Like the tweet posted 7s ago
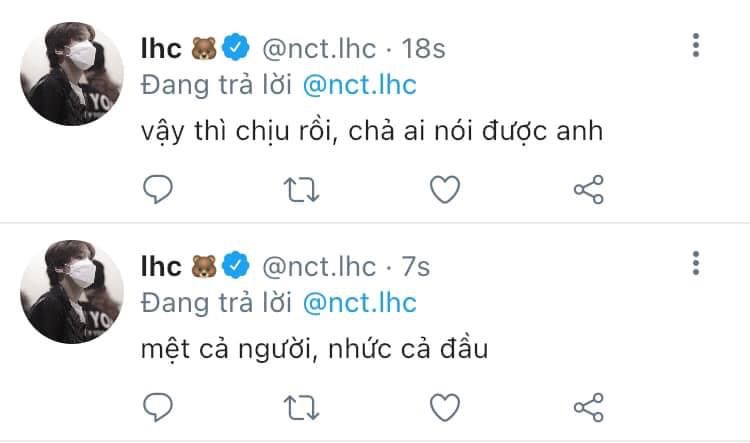Screen dimensions: 750x443 coord(445,407)
